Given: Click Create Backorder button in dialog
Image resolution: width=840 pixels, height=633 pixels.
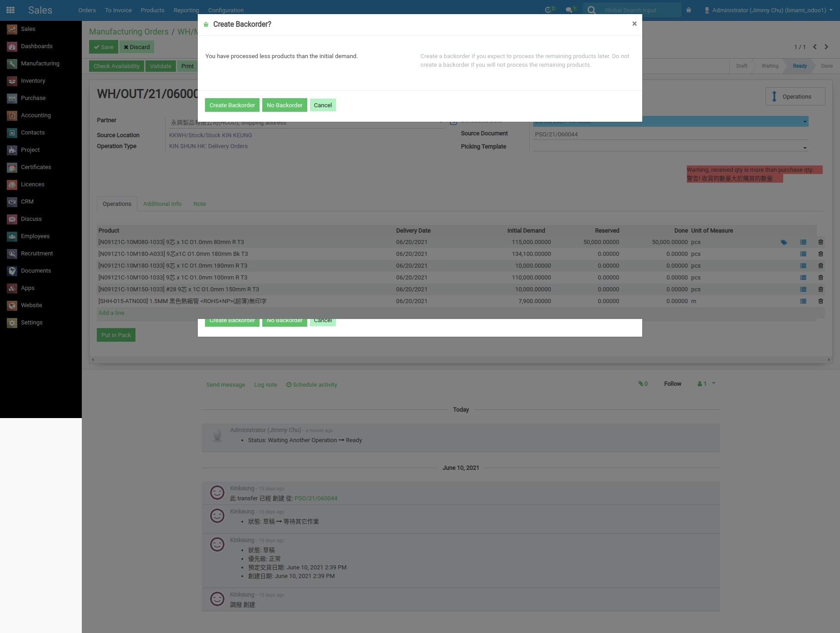Looking at the screenshot, I should [232, 105].
